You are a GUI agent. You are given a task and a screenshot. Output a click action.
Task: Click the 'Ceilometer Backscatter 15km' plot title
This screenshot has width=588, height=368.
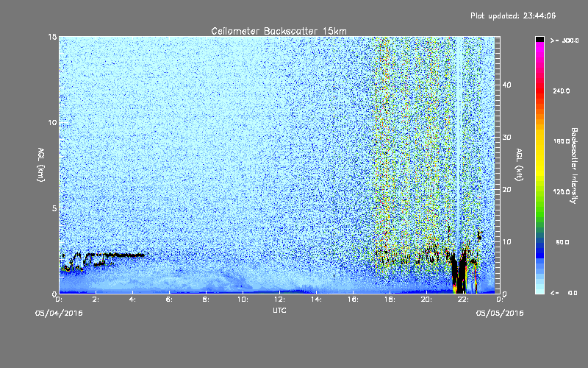(279, 31)
